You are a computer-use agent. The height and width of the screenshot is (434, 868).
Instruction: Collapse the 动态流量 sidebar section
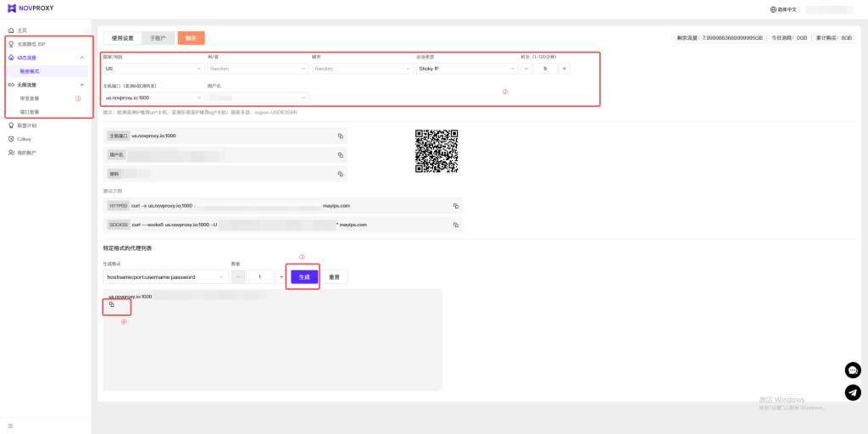click(x=82, y=58)
